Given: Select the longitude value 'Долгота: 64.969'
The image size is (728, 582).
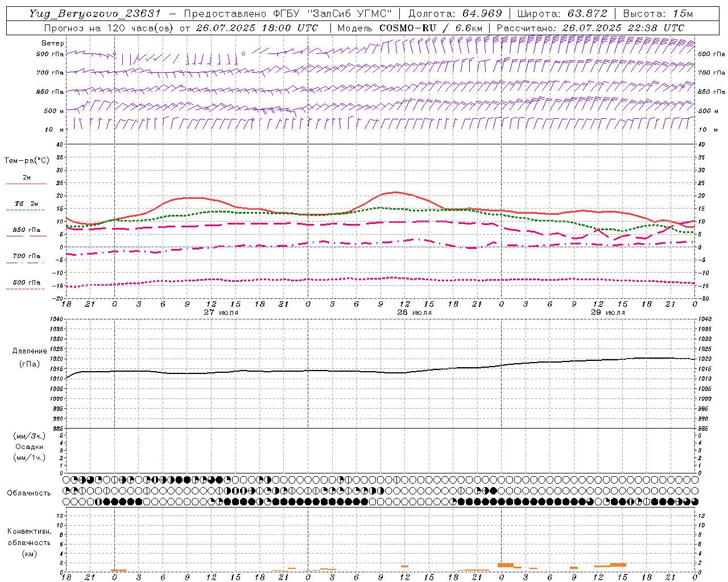Looking at the screenshot, I should [455, 14].
